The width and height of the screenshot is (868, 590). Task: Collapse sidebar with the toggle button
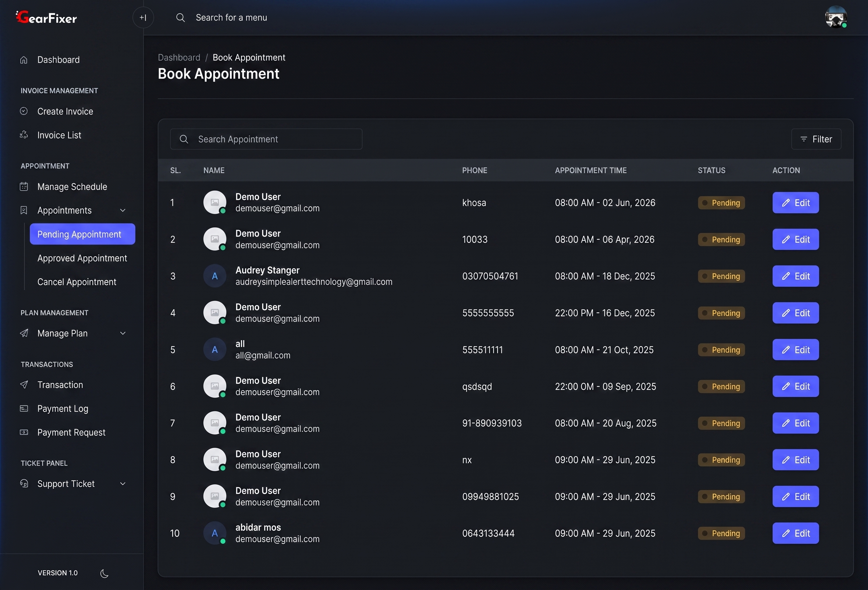143,17
